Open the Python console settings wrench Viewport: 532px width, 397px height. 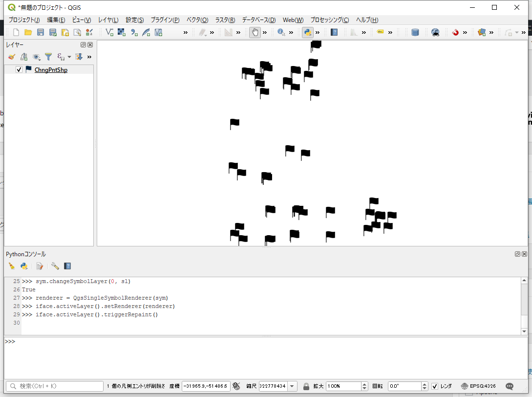(55, 266)
